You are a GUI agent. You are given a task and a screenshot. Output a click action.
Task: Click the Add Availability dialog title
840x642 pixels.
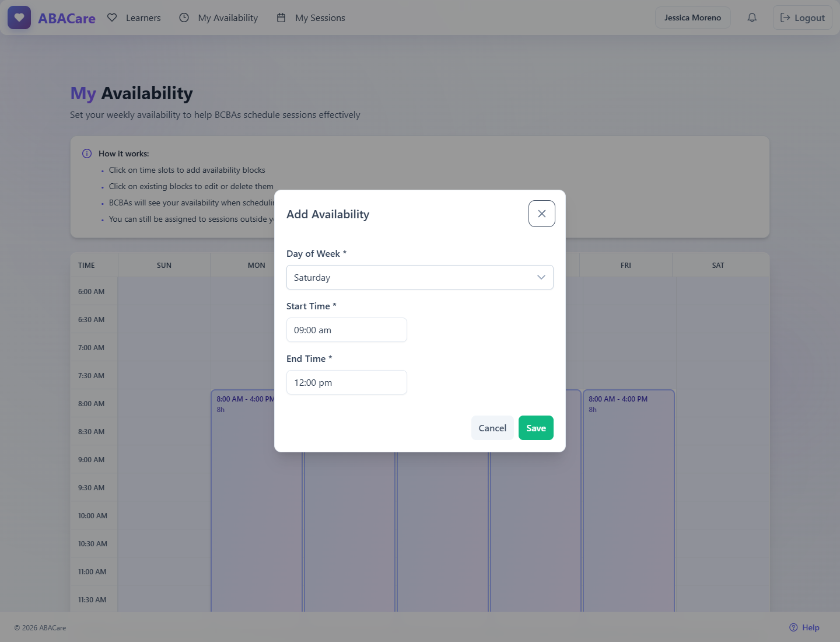328,214
